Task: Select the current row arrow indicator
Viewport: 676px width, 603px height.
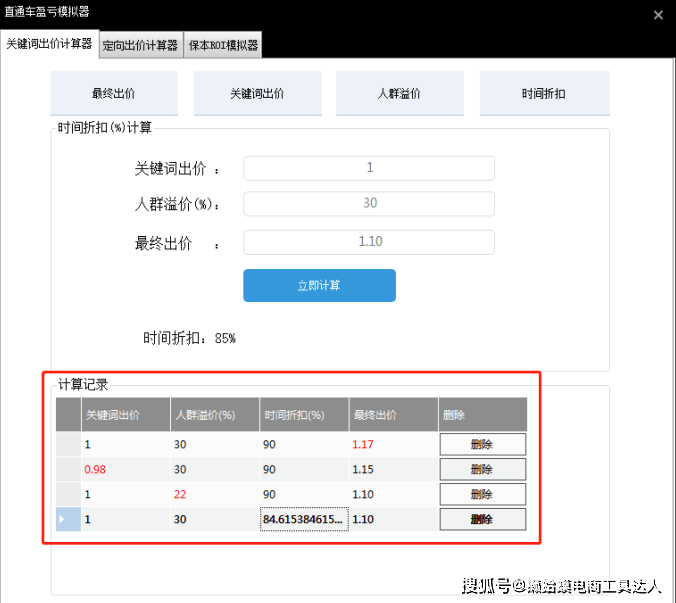Action: pyautogui.click(x=68, y=519)
